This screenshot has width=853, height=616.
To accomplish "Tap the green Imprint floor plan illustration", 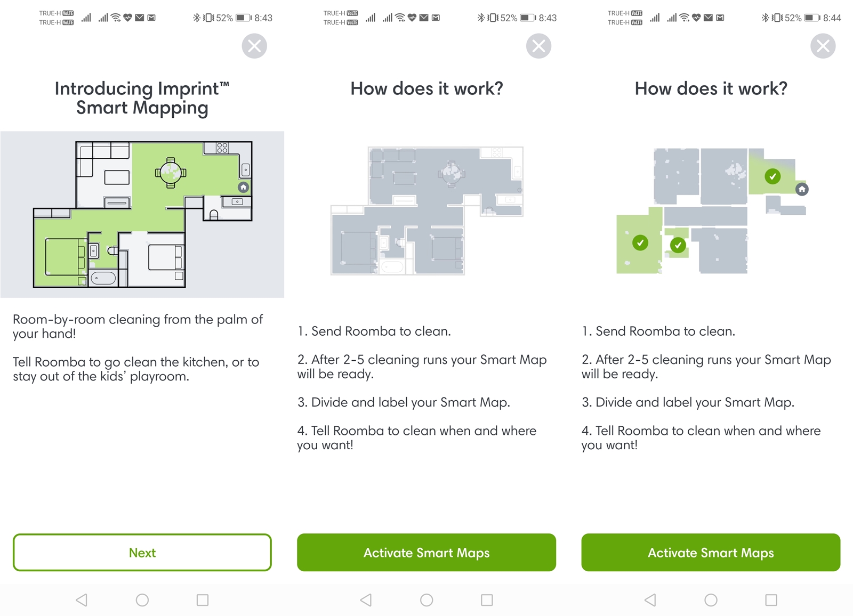I will coord(142,214).
